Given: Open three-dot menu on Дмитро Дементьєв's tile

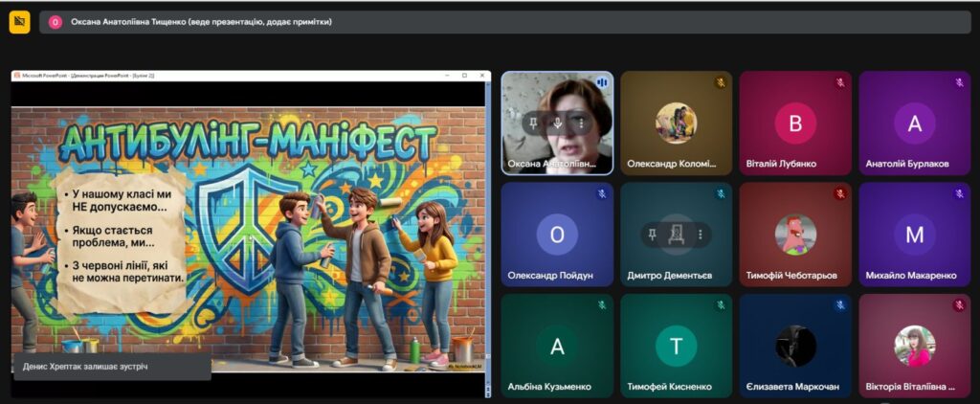Looking at the screenshot, I should click(700, 234).
